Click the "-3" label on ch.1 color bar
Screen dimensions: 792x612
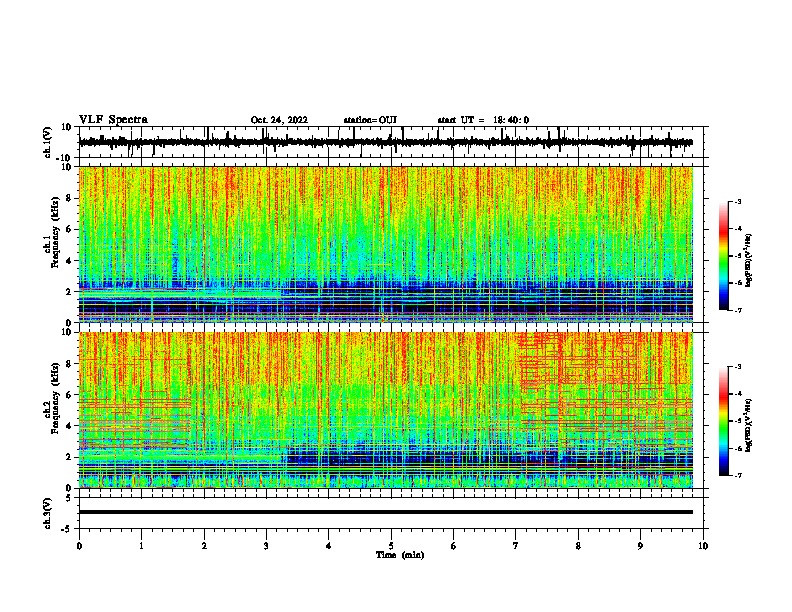(737, 202)
